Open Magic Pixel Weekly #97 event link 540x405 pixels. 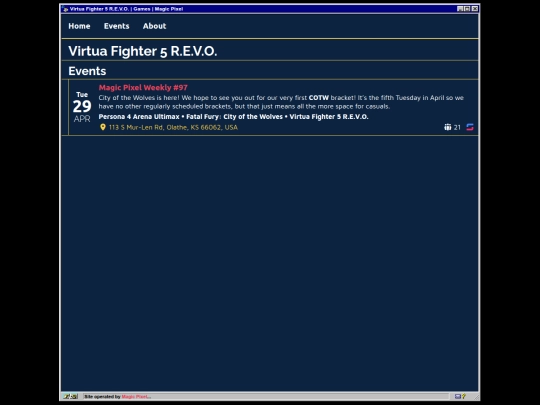143,87
